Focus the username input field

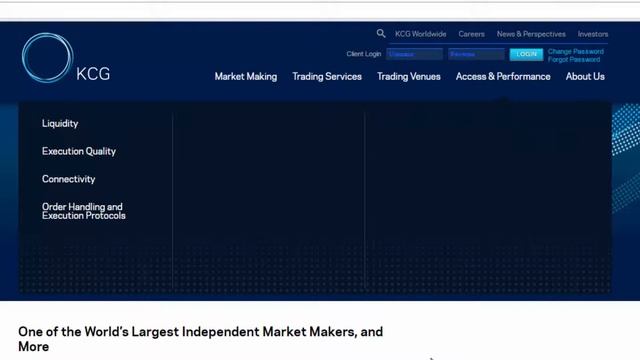[x=414, y=54]
